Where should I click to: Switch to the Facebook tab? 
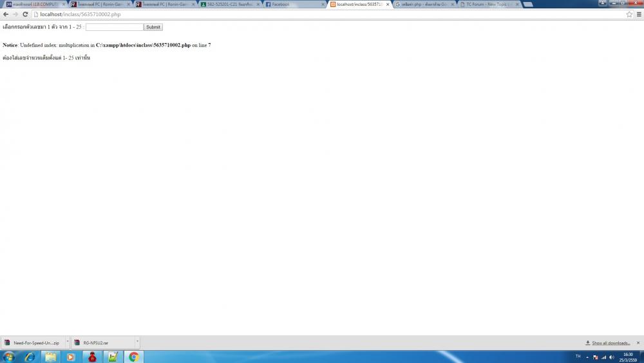(x=294, y=4)
